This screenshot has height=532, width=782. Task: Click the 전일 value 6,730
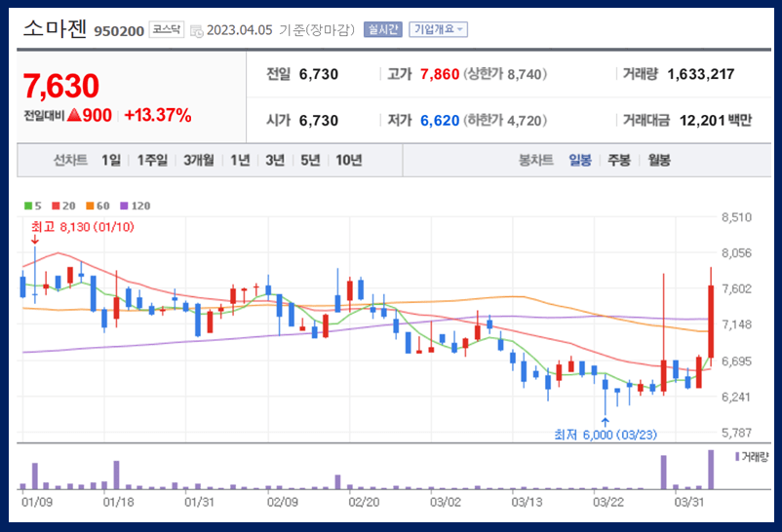319,74
